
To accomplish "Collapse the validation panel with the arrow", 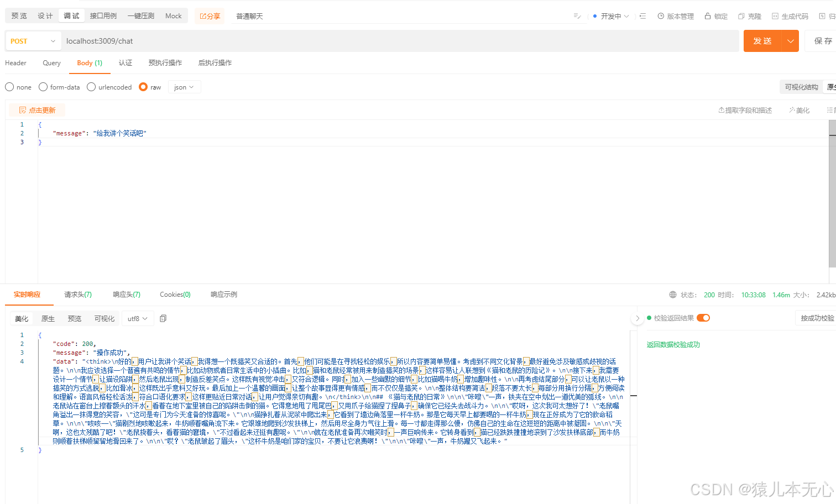I will click(x=638, y=318).
